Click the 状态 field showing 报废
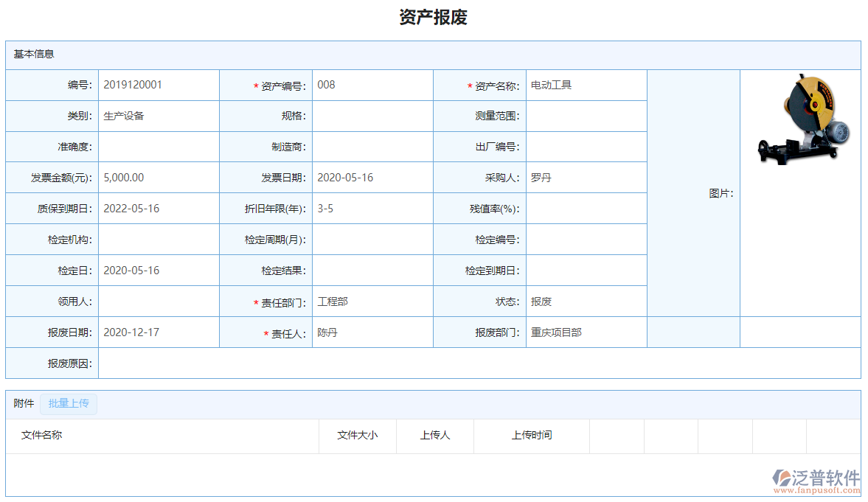The height and width of the screenshot is (502, 868). coord(586,301)
